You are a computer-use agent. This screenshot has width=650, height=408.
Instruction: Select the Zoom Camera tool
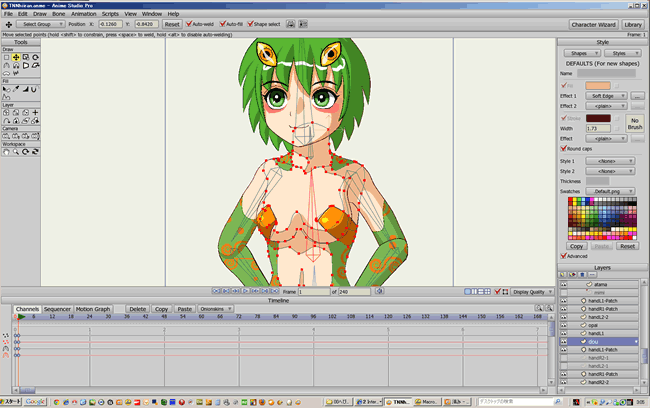pos(16,136)
